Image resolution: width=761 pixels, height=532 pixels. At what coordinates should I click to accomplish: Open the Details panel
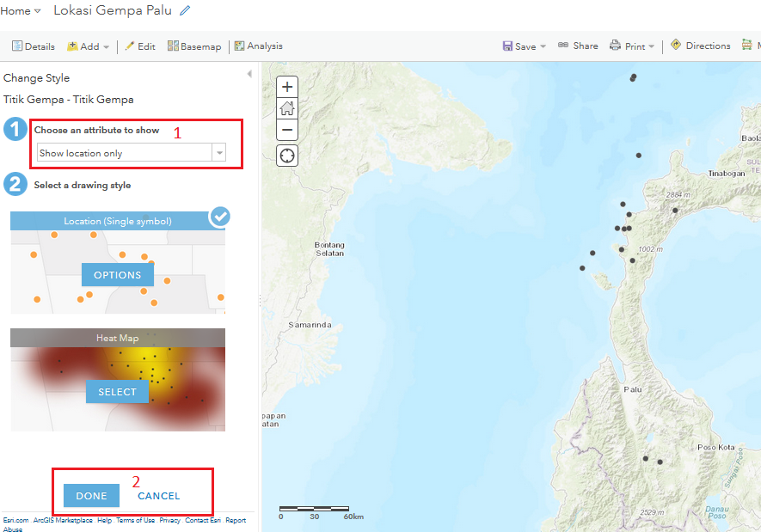click(x=33, y=46)
